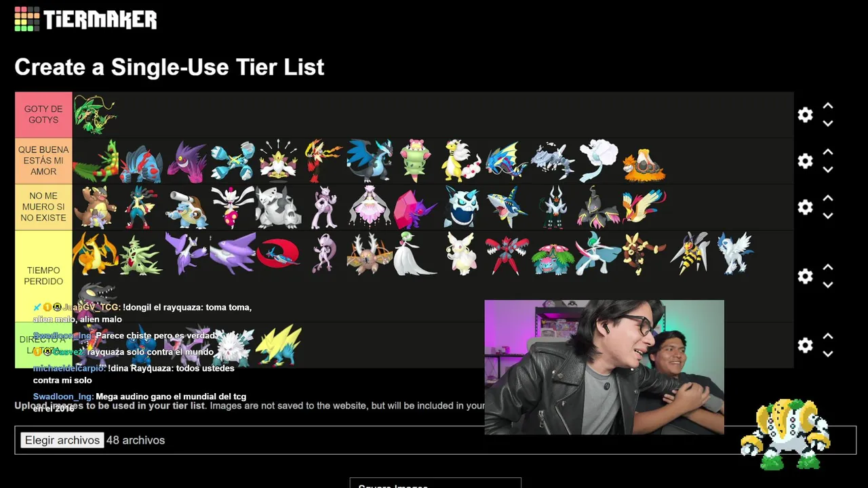Select Mega Absol in TIEMPO PERDIDO
The width and height of the screenshot is (868, 488).
point(736,253)
